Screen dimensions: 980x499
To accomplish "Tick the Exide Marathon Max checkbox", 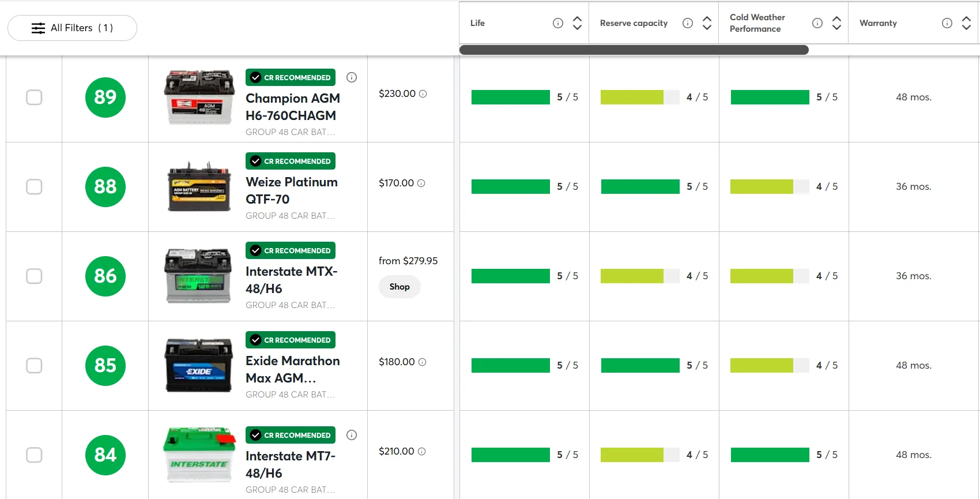I will (x=34, y=365).
